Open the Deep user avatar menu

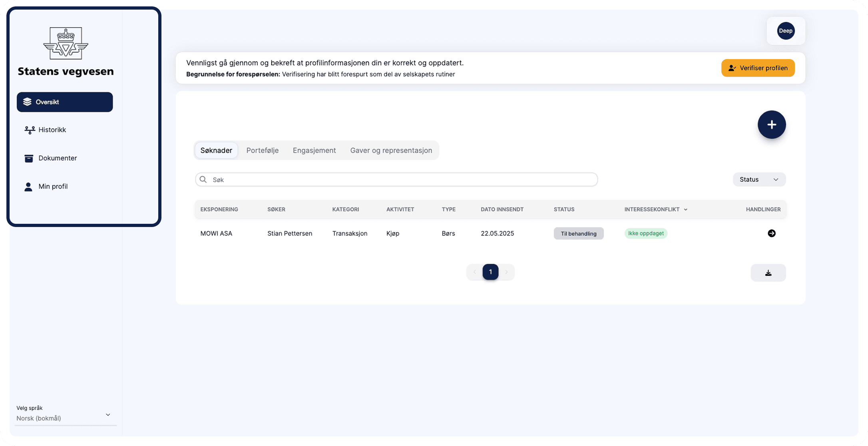(x=785, y=31)
